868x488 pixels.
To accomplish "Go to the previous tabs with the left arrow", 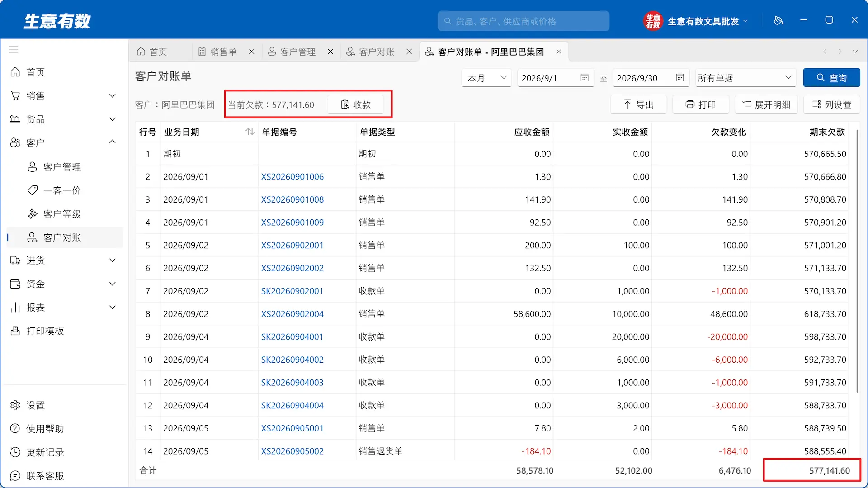I will click(x=825, y=52).
